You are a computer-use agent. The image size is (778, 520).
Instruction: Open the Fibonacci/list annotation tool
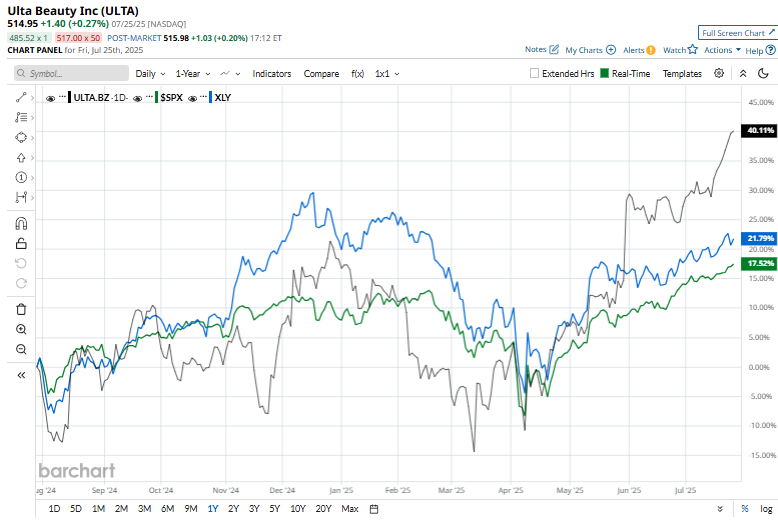pyautogui.click(x=21, y=117)
